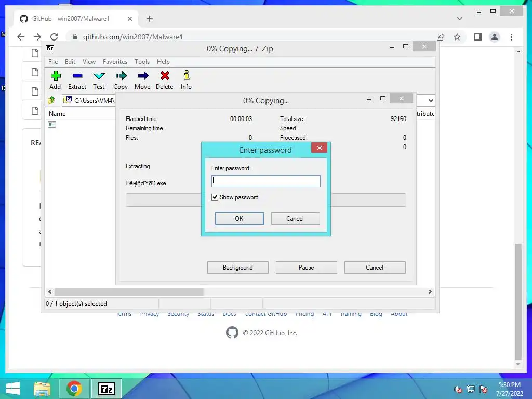
Task: Open the Chrome profile avatar
Action: pyautogui.click(x=495, y=37)
